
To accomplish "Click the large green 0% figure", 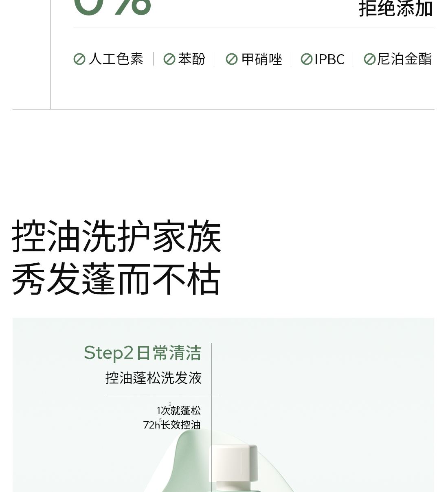I will 112,8.
